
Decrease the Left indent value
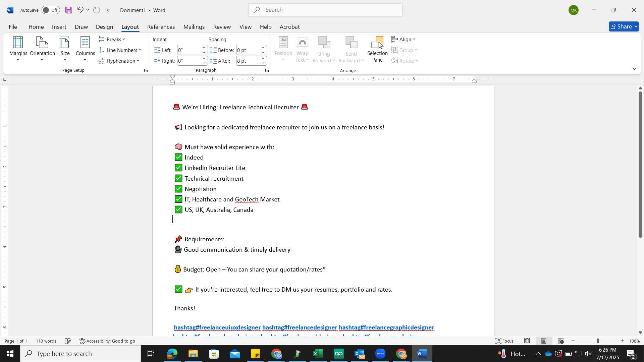tap(204, 53)
